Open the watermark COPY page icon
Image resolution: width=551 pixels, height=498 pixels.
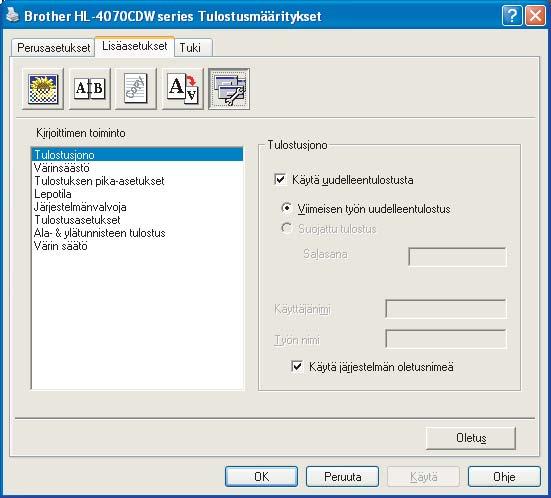136,89
